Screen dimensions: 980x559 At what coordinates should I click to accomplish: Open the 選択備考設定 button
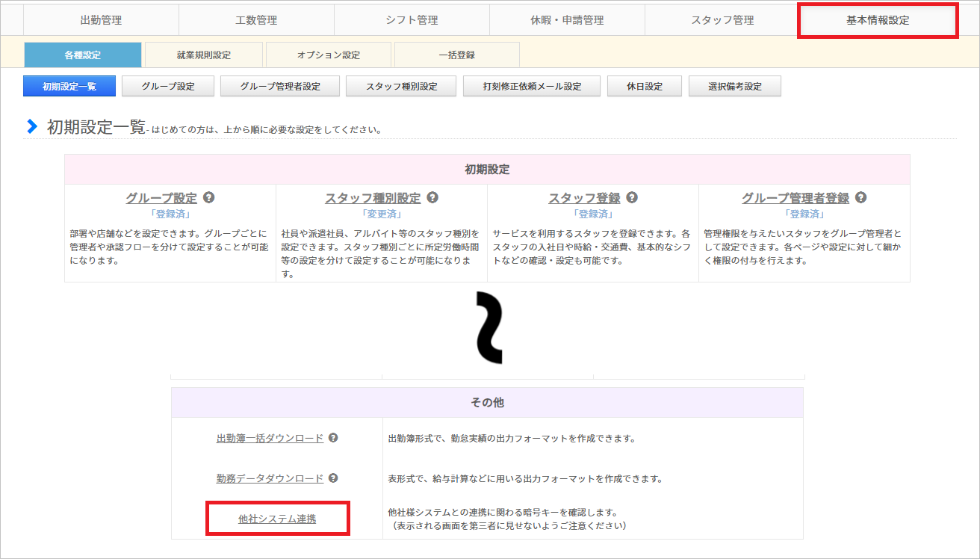(x=735, y=86)
